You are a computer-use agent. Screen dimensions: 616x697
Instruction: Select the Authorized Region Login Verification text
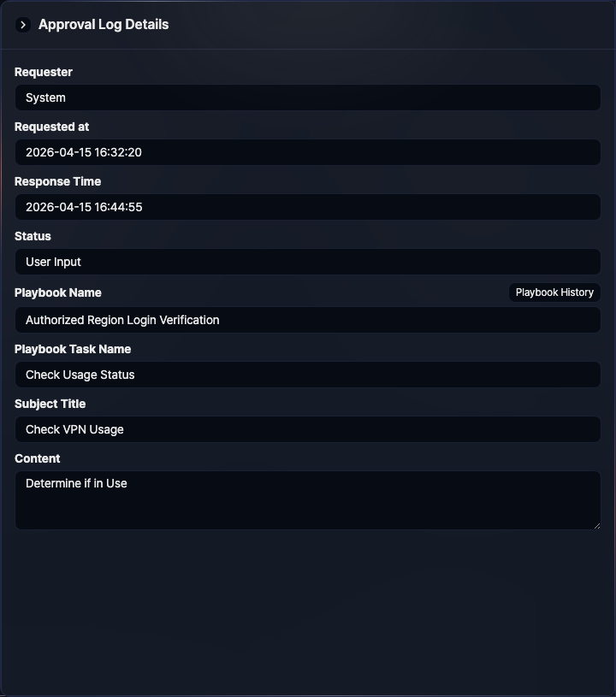click(x=123, y=320)
